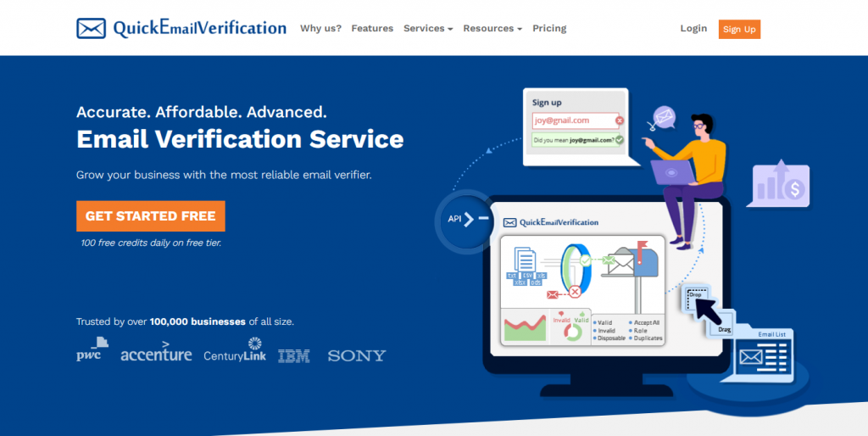Click the Accenture company logo
This screenshot has width=868, height=436.
point(156,353)
